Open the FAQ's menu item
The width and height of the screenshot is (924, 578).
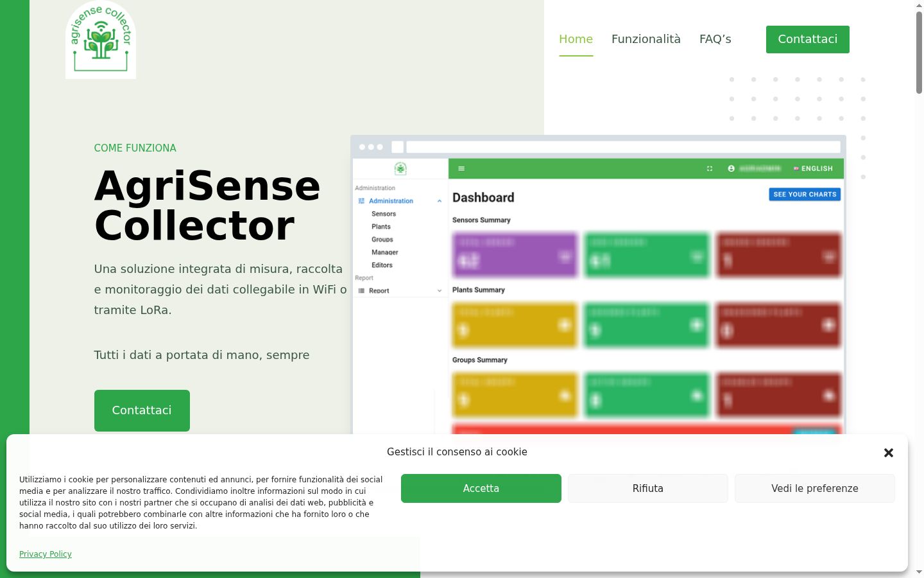pyautogui.click(x=715, y=39)
